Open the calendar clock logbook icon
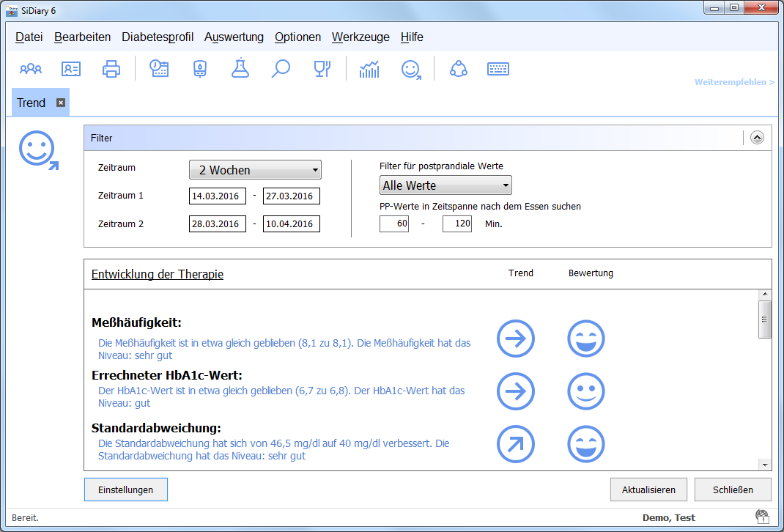This screenshot has height=532, width=784. tap(159, 70)
